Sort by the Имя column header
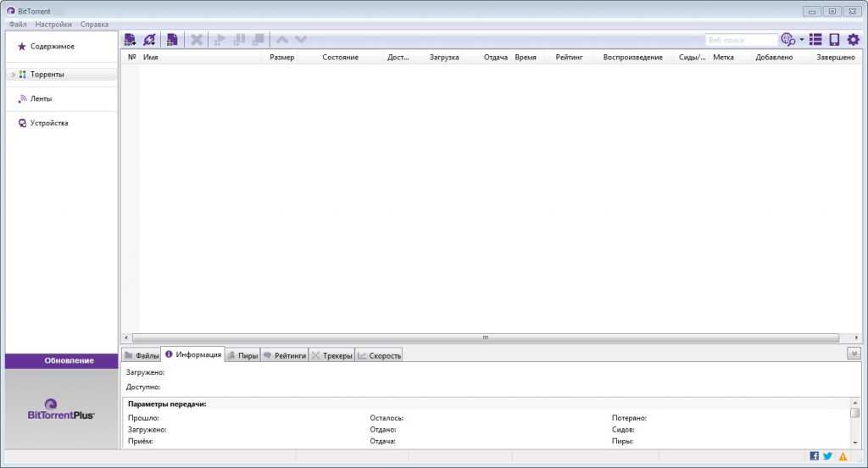 (151, 57)
